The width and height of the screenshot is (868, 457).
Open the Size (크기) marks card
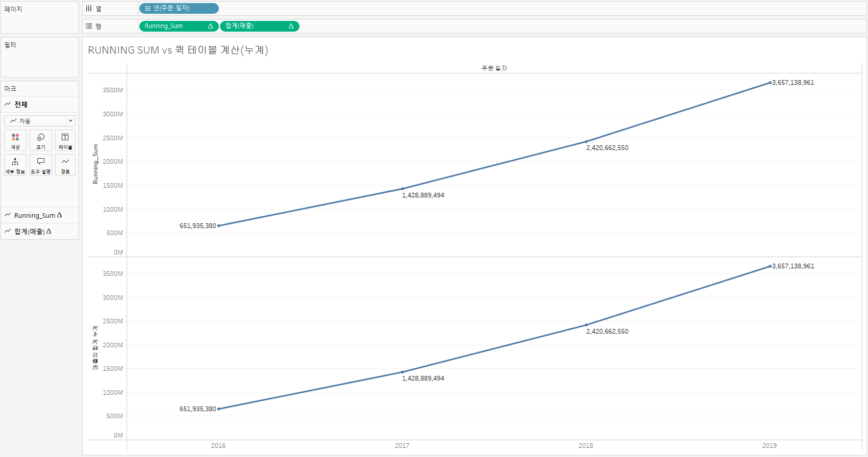pyautogui.click(x=41, y=140)
